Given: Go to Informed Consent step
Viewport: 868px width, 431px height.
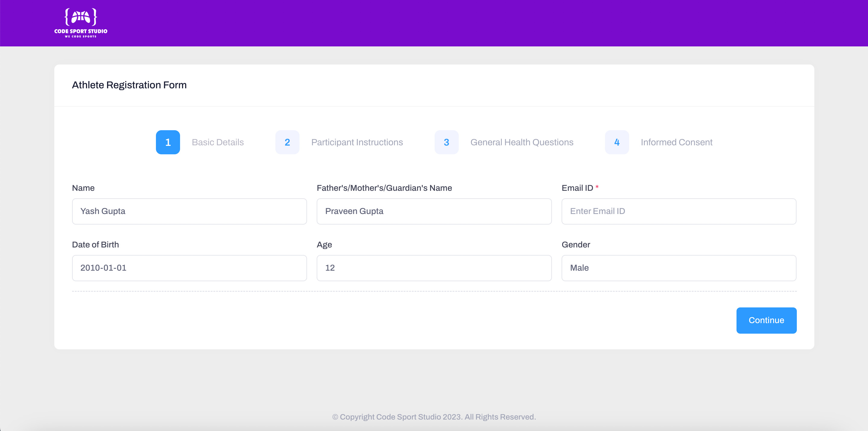Looking at the screenshot, I should point(676,142).
